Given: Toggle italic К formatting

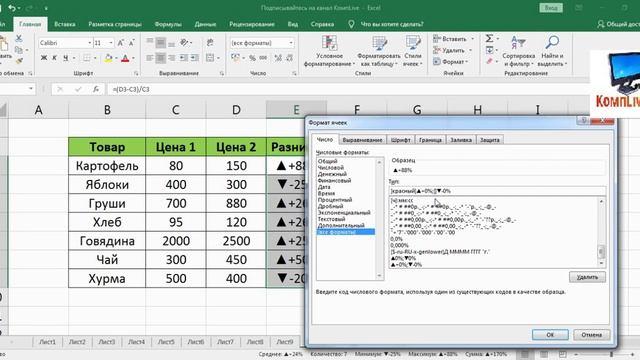Looking at the screenshot, I should 54,58.
